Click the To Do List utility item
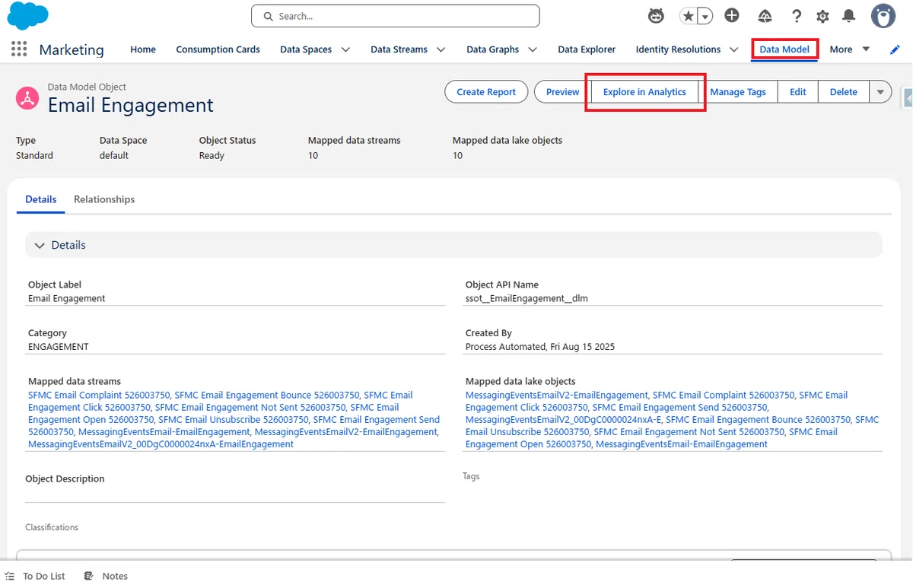 click(x=35, y=576)
